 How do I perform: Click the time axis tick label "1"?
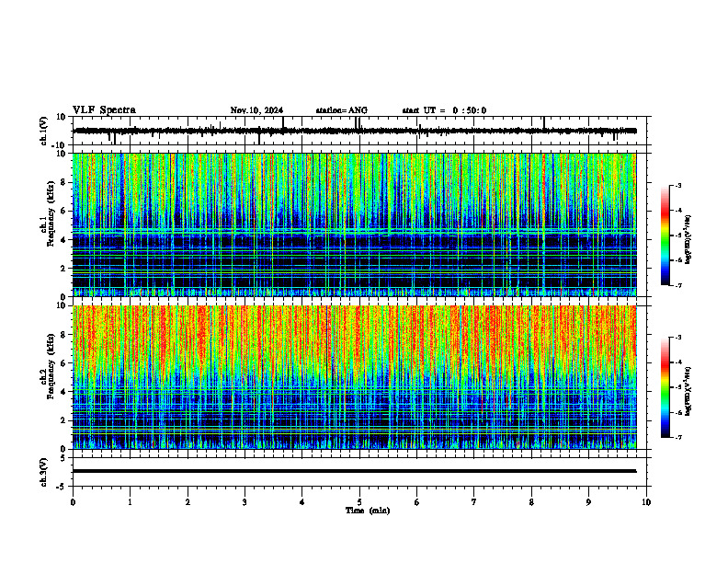click(130, 502)
